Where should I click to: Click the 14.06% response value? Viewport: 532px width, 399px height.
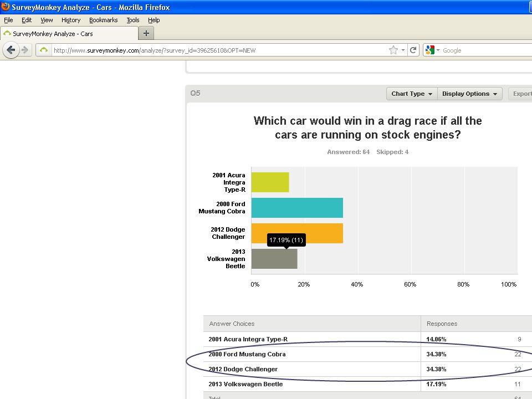[x=436, y=339]
